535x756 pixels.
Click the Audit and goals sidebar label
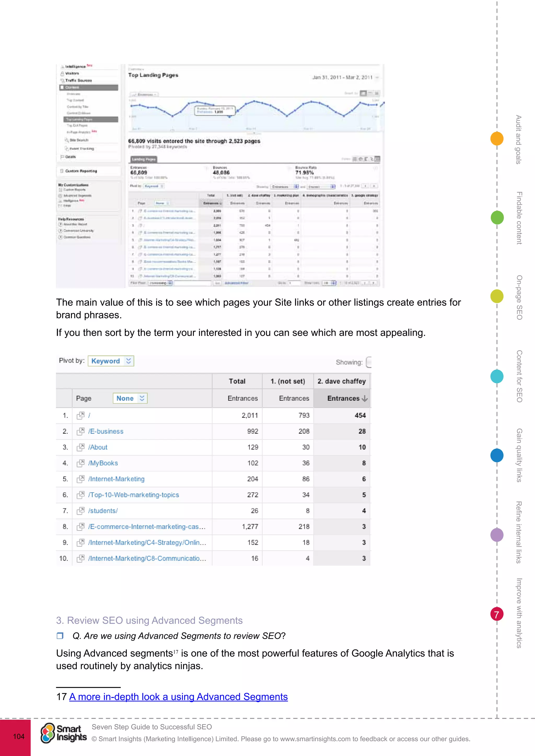[519, 139]
